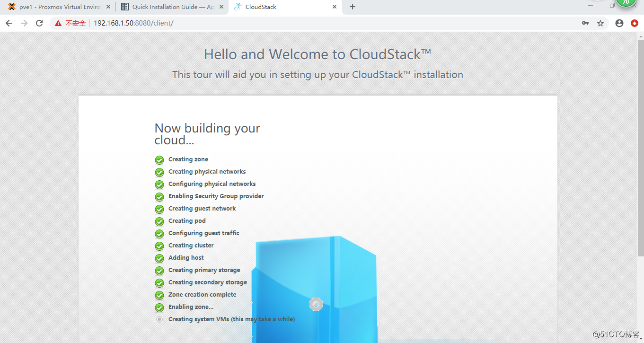644x343 pixels.
Task: Select the CloudStack tab
Action: (285, 7)
